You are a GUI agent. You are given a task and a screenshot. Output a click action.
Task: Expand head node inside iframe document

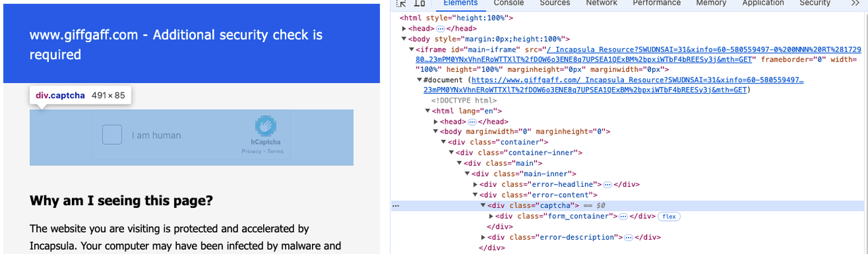click(436, 121)
